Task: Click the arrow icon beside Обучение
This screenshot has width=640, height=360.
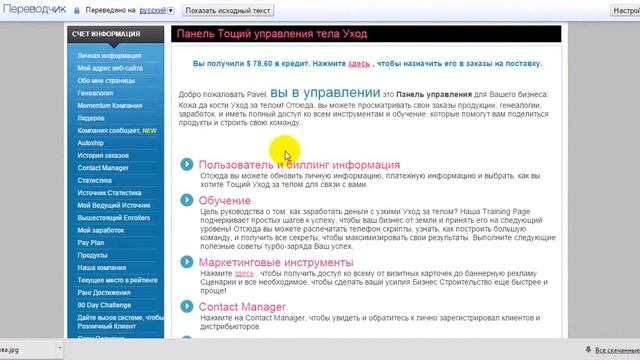Action: (187, 200)
